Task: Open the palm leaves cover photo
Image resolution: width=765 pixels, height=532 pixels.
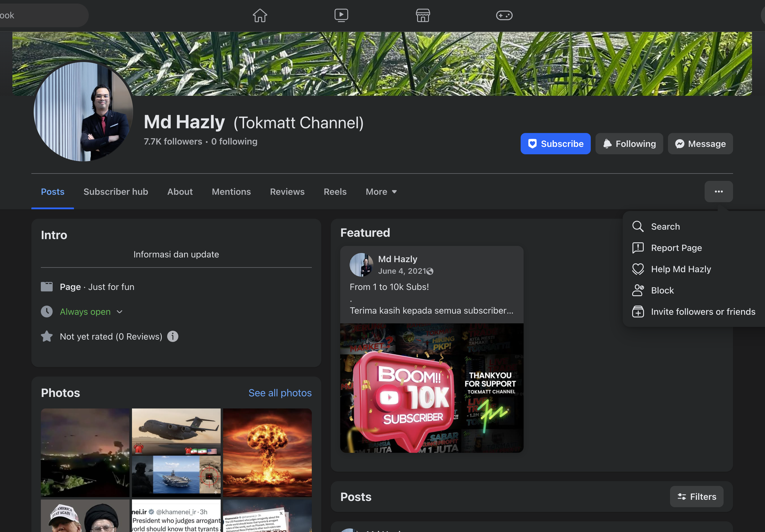Action: click(382, 64)
